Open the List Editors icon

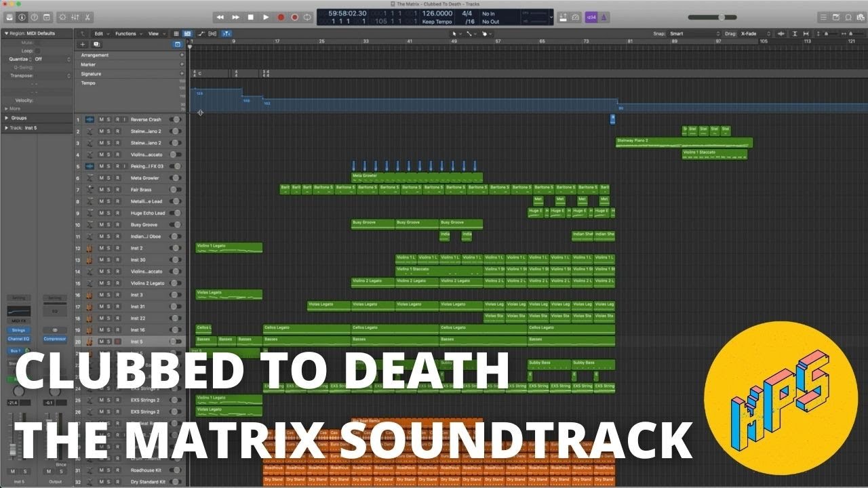point(823,17)
